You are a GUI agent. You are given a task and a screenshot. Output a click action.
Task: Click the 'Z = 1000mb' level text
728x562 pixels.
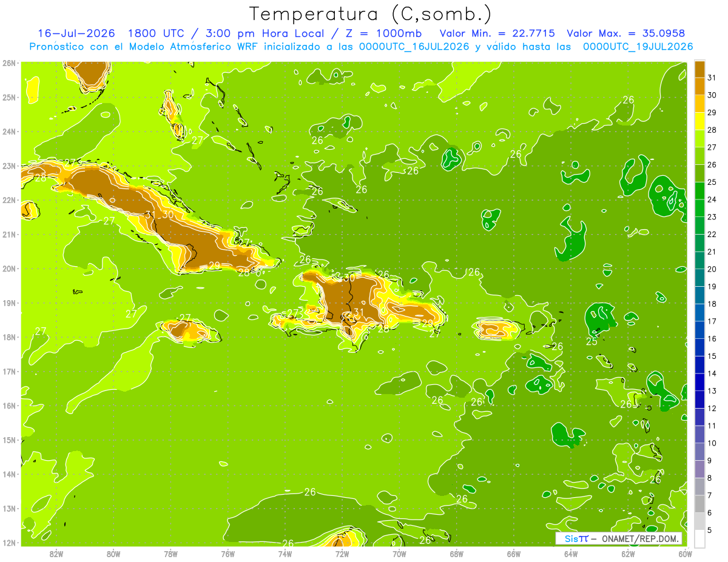pyautogui.click(x=383, y=33)
